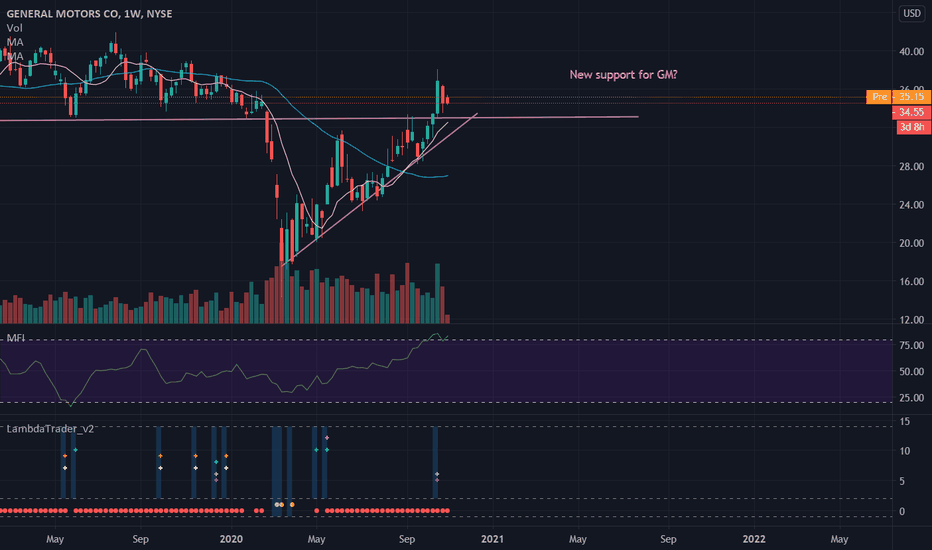
Task: Click the 16.00 price axis label
Action: [x=911, y=281]
